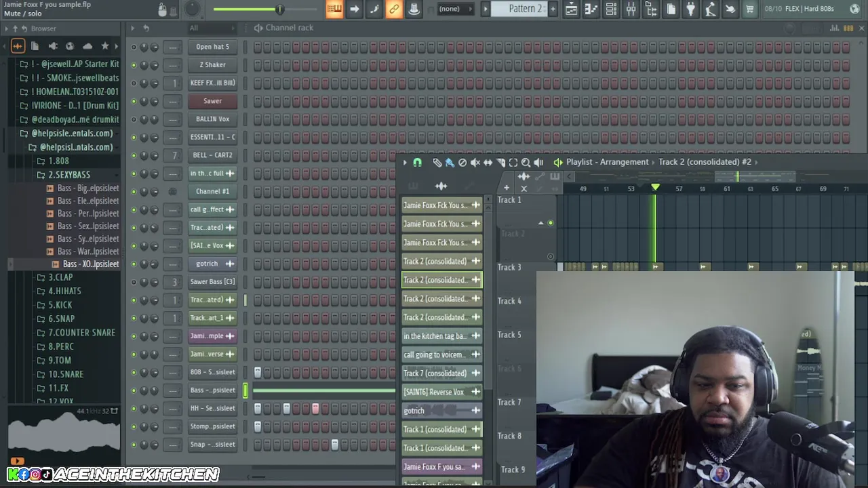Image resolution: width=868 pixels, height=488 pixels.
Task: Select the Playlist playback speaker tool
Action: point(538,163)
